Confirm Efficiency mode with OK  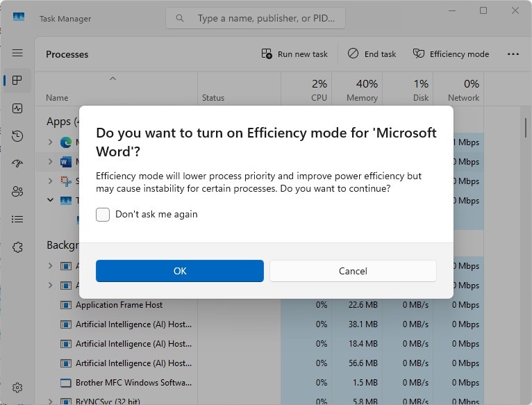click(x=180, y=271)
